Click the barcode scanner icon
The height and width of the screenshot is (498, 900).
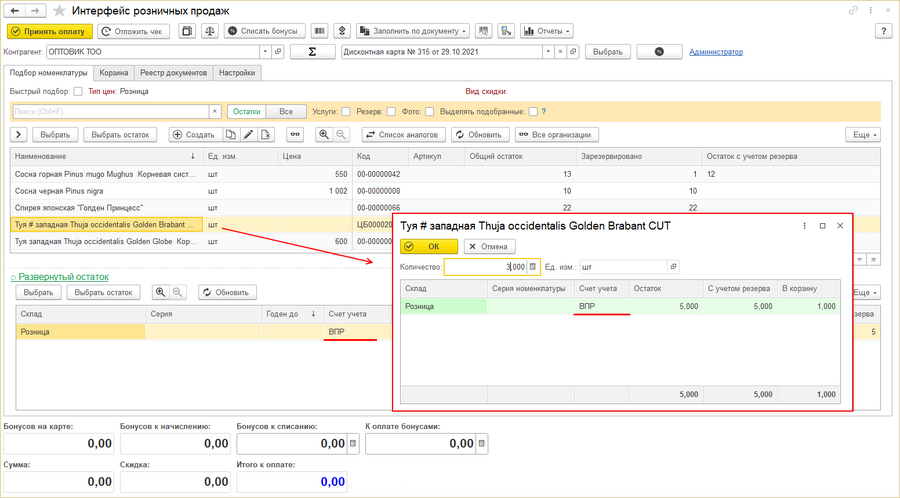point(319,31)
